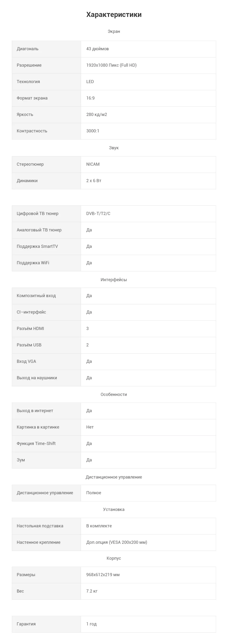The width and height of the screenshot is (228, 644).
Task: Click the Гарантия 1 год value
Action: 91,624
